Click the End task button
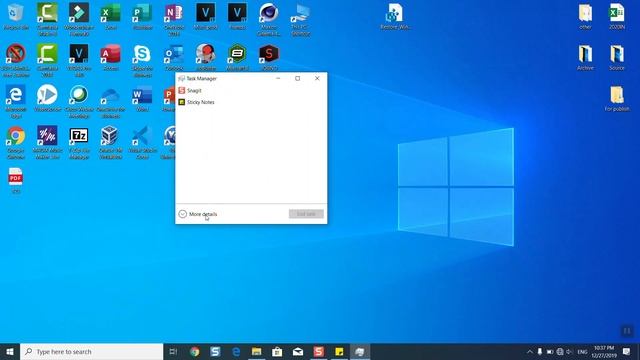Screen dimensions: 640x360 click(x=306, y=214)
